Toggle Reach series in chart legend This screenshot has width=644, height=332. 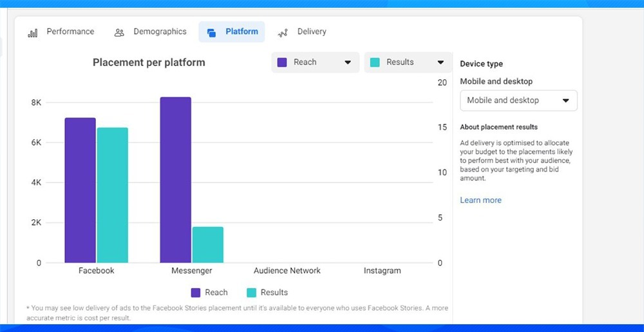pos(209,292)
